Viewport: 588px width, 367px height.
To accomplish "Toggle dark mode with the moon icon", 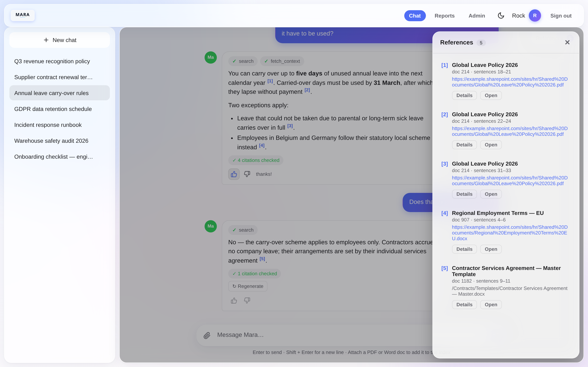I will coord(501,15).
